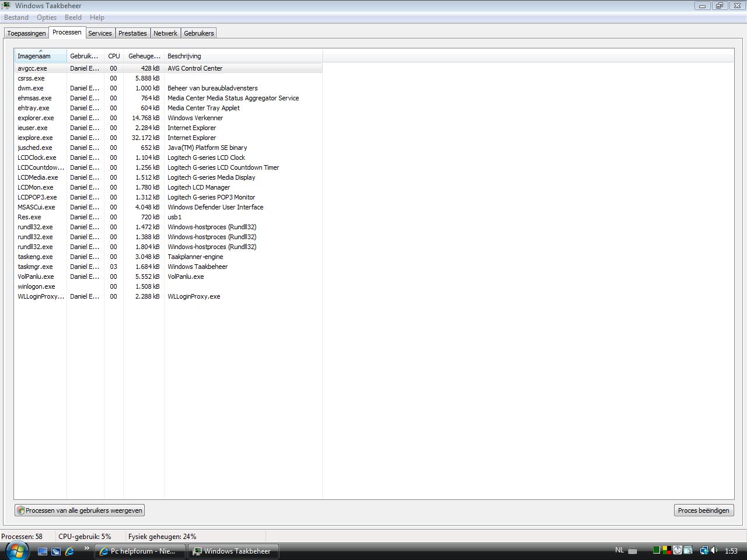The height and width of the screenshot is (560, 747).
Task: Launch Internet Explorer from quick launch
Action: tap(70, 551)
